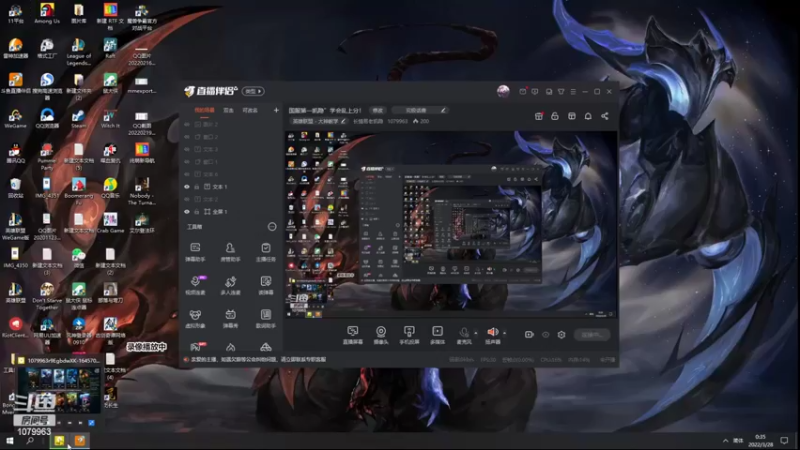Click the start streaming button
This screenshot has height=450, width=800.
tap(592, 335)
